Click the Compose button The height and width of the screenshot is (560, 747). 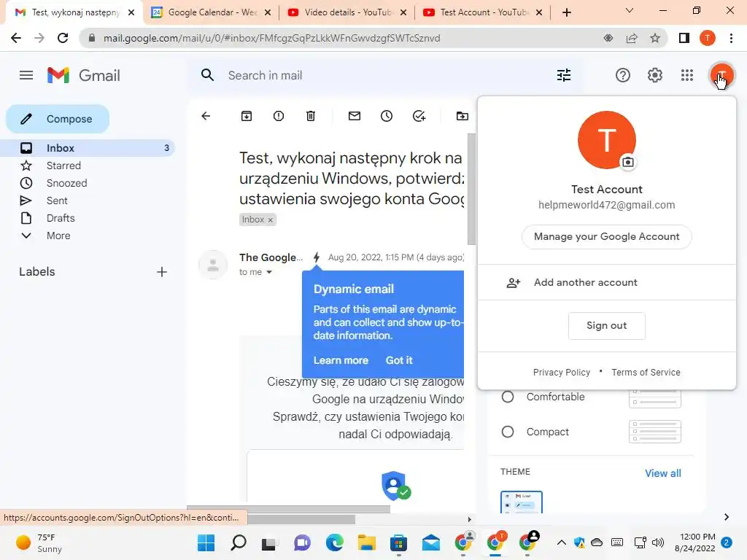[58, 119]
